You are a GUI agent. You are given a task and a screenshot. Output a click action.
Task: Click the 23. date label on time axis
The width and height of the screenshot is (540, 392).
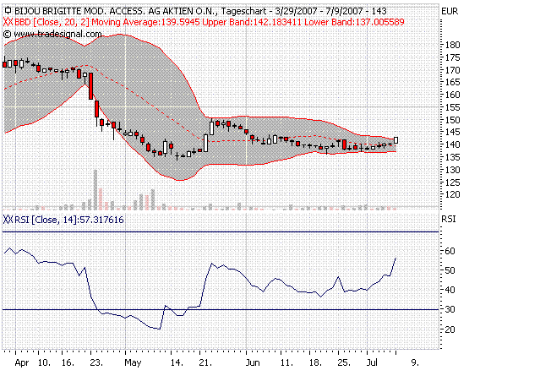pyautogui.click(x=96, y=362)
